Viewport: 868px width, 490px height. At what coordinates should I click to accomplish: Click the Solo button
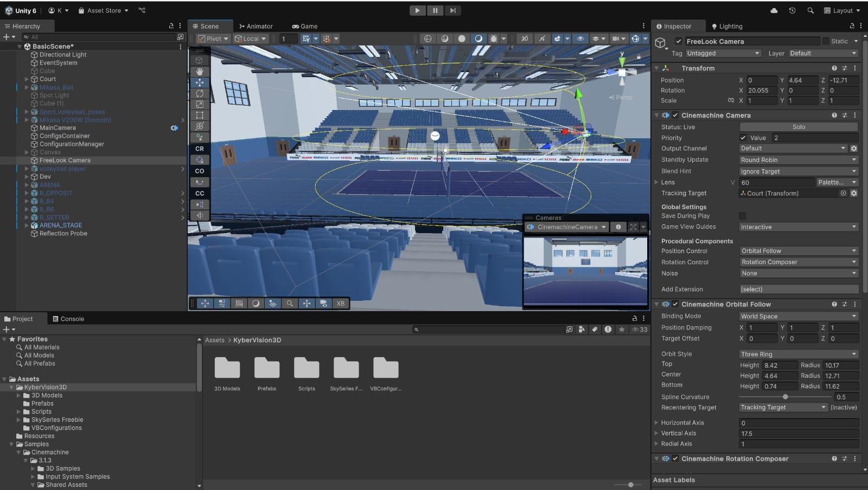(x=798, y=127)
